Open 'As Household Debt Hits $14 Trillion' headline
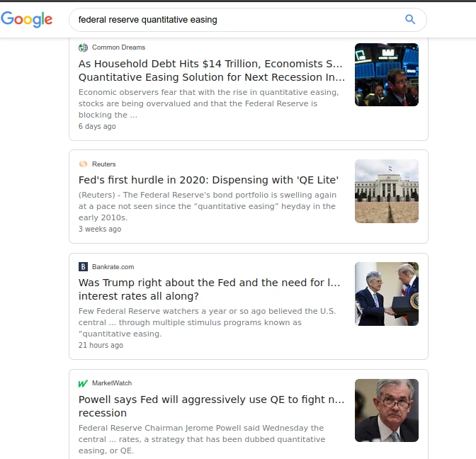The width and height of the screenshot is (476, 459). tap(212, 70)
